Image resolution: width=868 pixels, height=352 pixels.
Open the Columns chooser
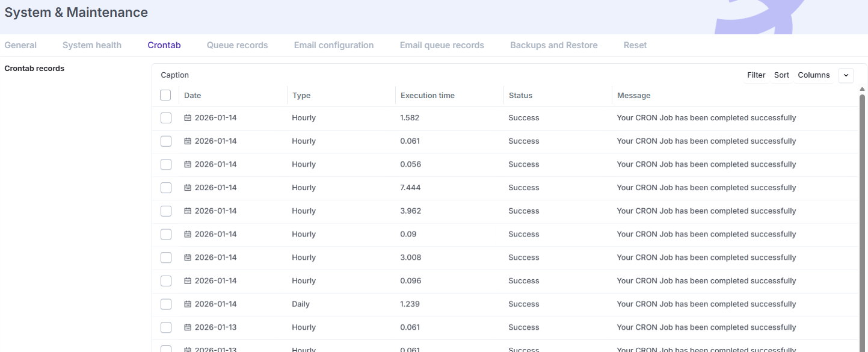(813, 75)
